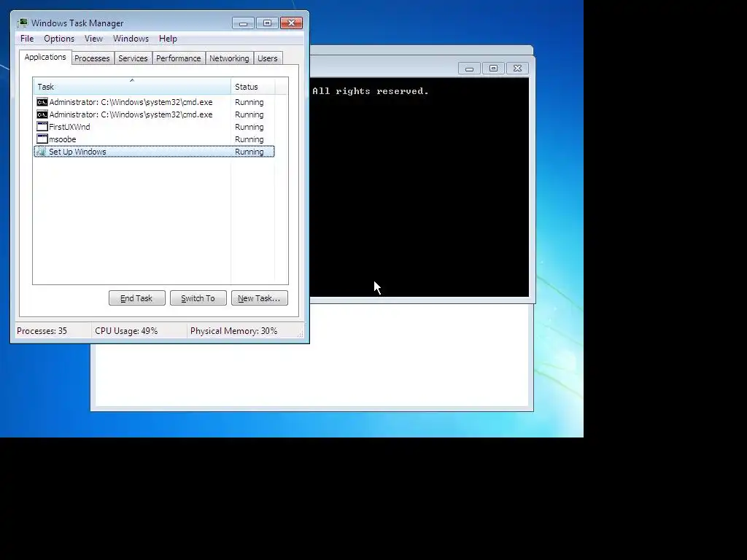Click the Processes: 35 status entry
This screenshot has height=560, width=747.
point(42,331)
